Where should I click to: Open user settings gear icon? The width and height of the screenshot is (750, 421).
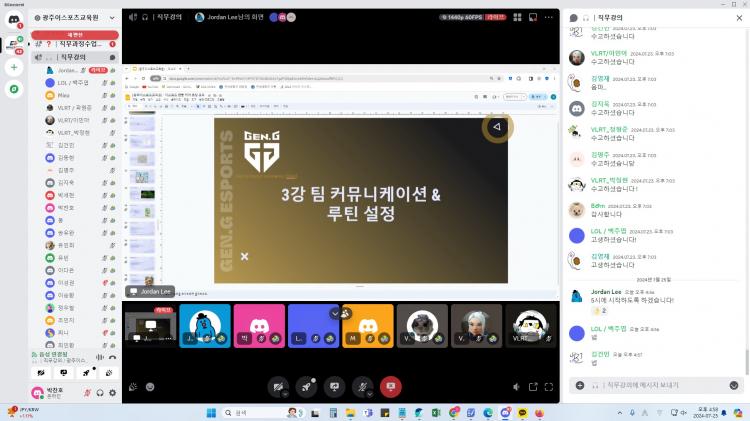coord(112,391)
